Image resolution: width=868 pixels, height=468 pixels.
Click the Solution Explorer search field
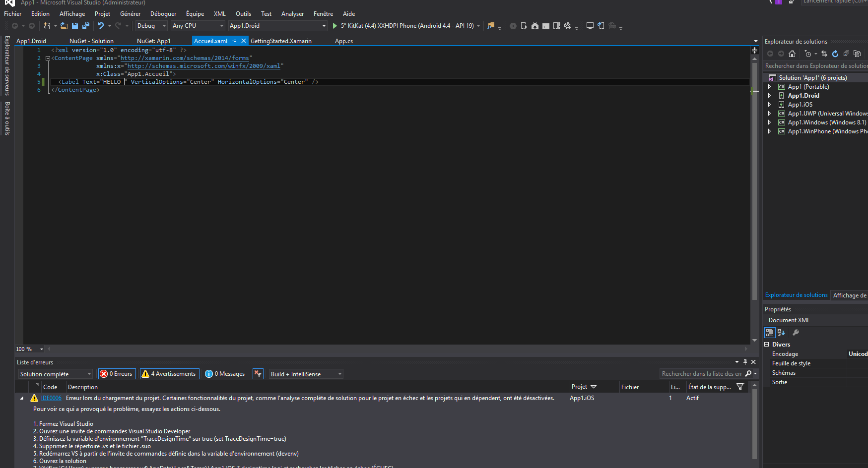coord(815,66)
